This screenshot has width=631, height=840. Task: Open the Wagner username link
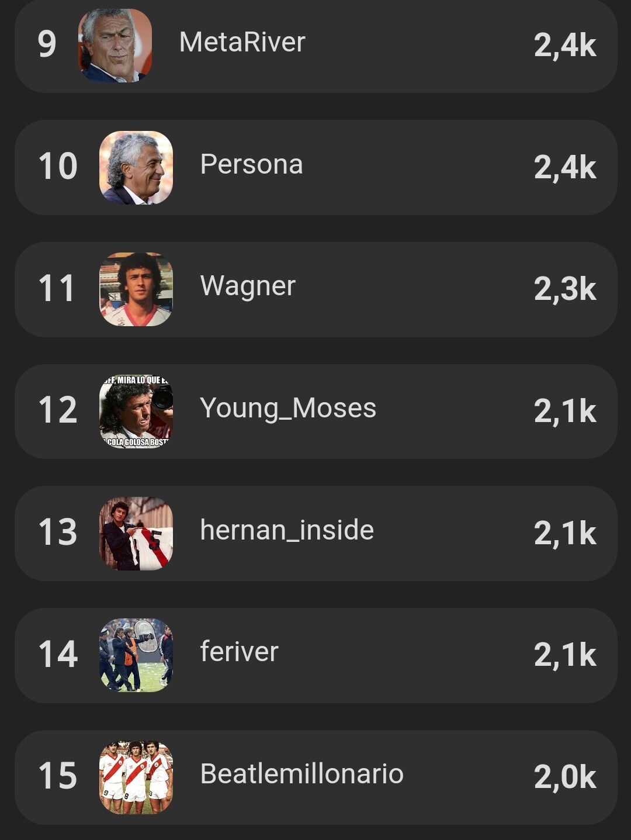pyautogui.click(x=248, y=287)
